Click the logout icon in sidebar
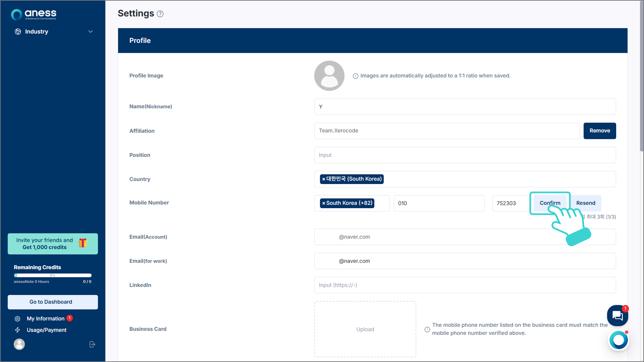644x362 pixels. 92,344
